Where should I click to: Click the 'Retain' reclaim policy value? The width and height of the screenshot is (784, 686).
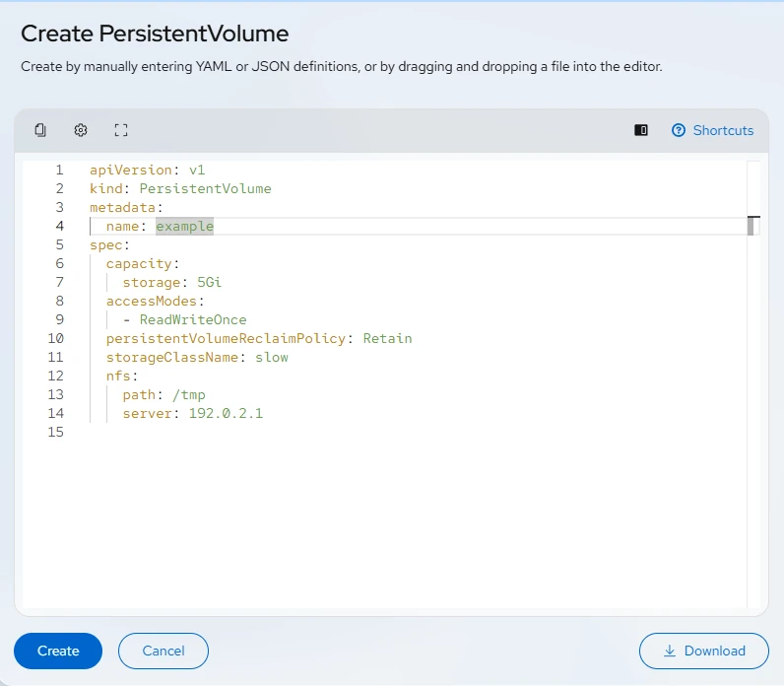(x=387, y=339)
